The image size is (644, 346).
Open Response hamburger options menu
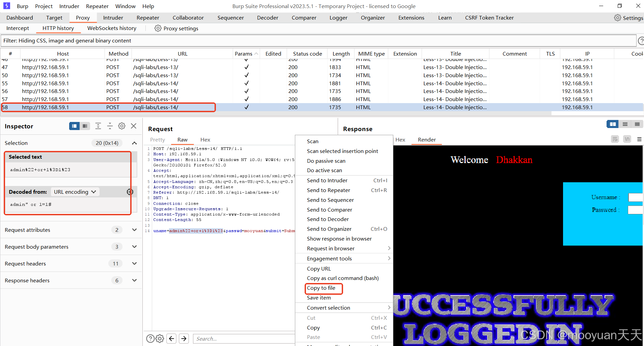point(639,139)
